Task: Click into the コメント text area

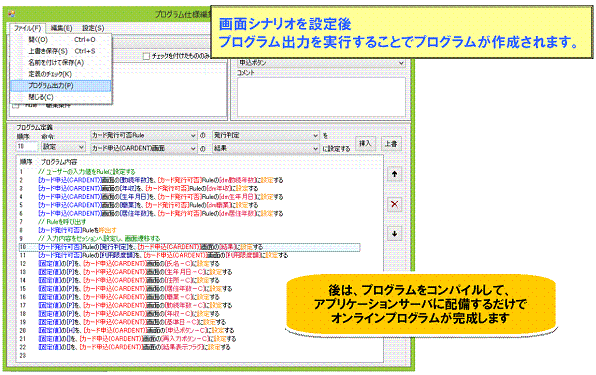Action: pos(321,97)
